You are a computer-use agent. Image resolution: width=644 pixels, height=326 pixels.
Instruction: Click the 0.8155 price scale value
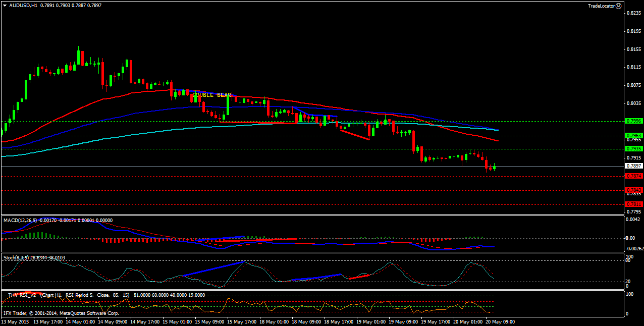[633, 49]
